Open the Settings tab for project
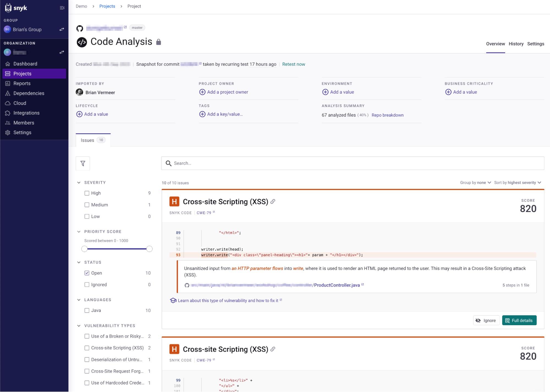550x392 pixels. tap(536, 44)
